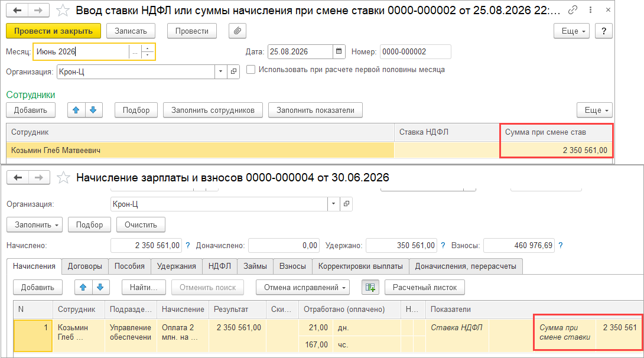Move employee row down in Сотрудники table

click(x=93, y=110)
